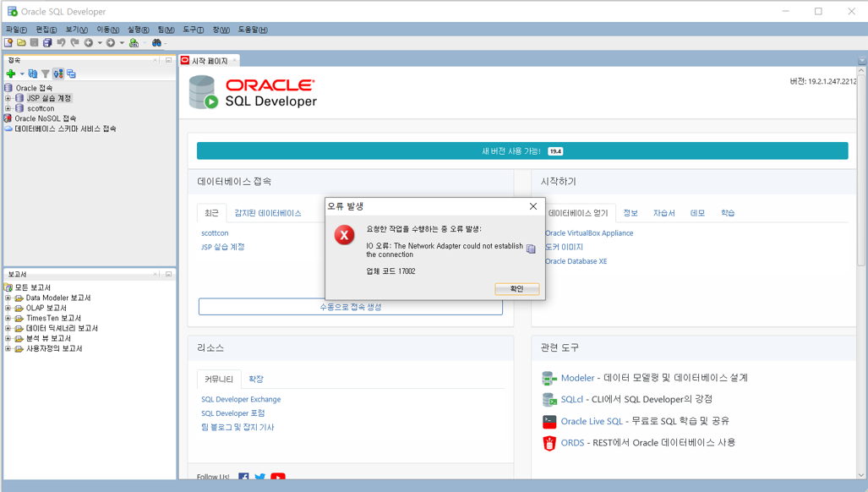Image resolution: width=868 pixels, height=492 pixels.
Task: Click the binoculars Find DB Object icon
Action: point(156,42)
